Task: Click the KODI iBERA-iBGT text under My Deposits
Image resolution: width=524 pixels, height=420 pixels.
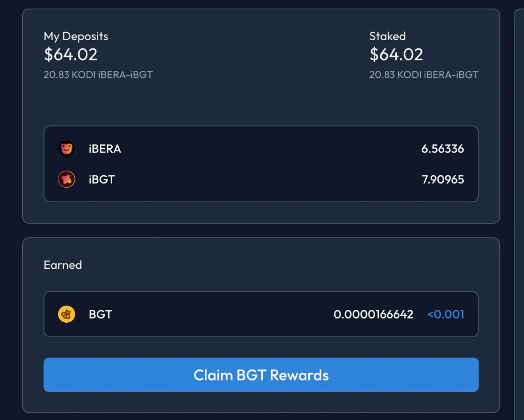Action: pos(98,75)
